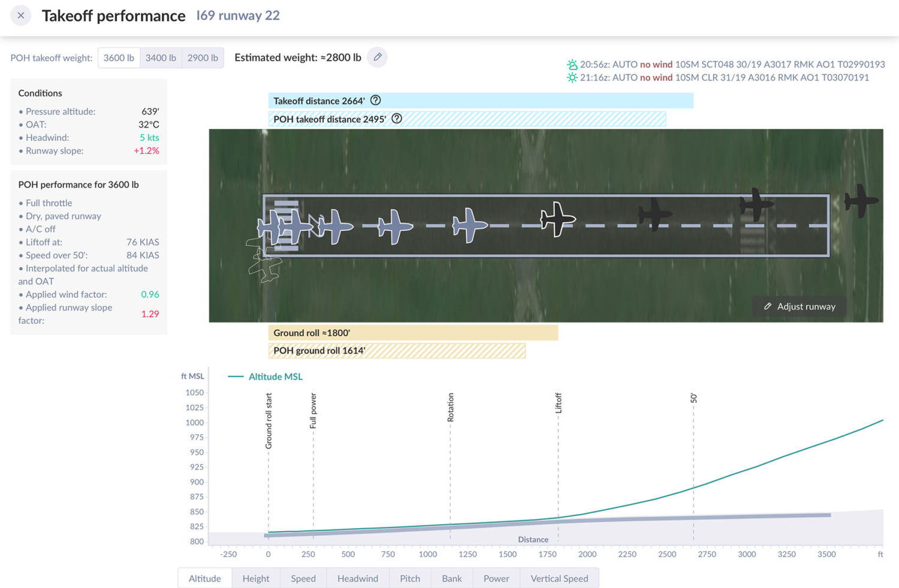Select the 2900 lb POH takeoff weight

pos(202,58)
